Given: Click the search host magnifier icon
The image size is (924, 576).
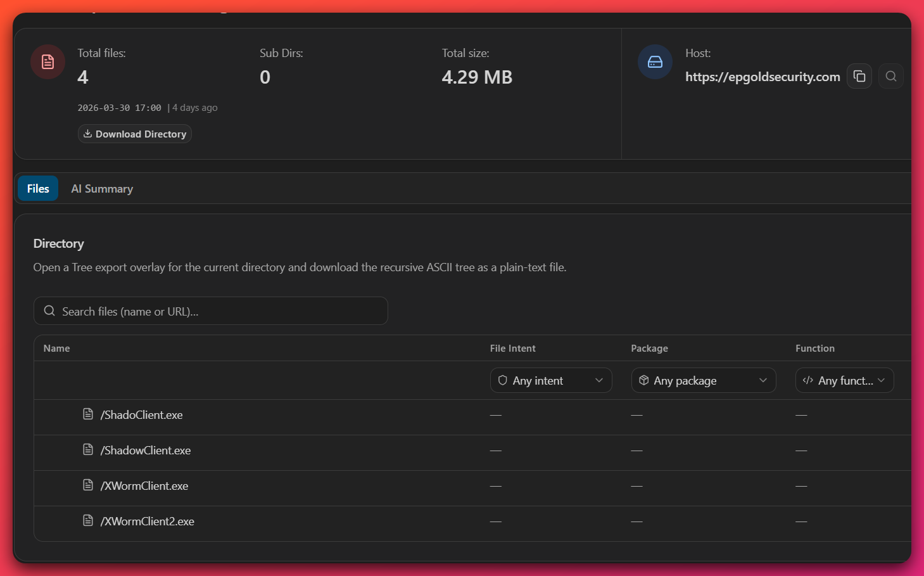Looking at the screenshot, I should pos(890,77).
